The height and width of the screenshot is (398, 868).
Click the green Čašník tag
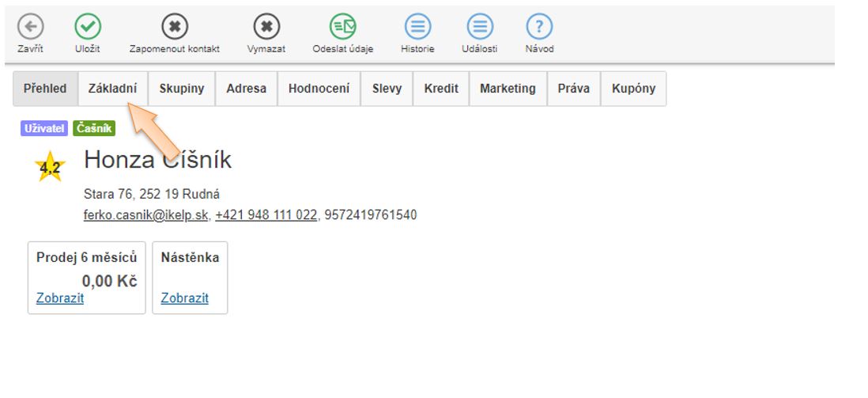click(x=94, y=128)
